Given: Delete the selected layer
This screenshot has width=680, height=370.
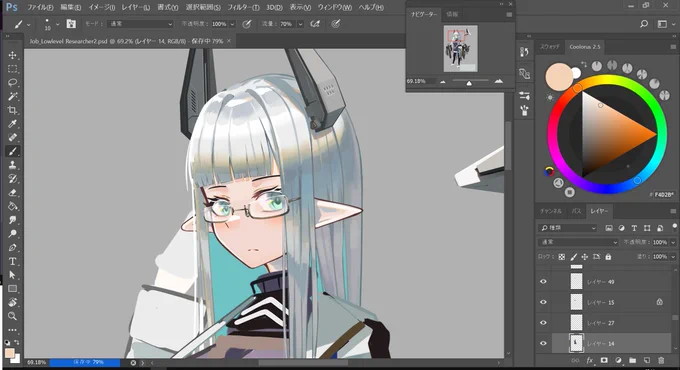Looking at the screenshot, I should (661, 360).
